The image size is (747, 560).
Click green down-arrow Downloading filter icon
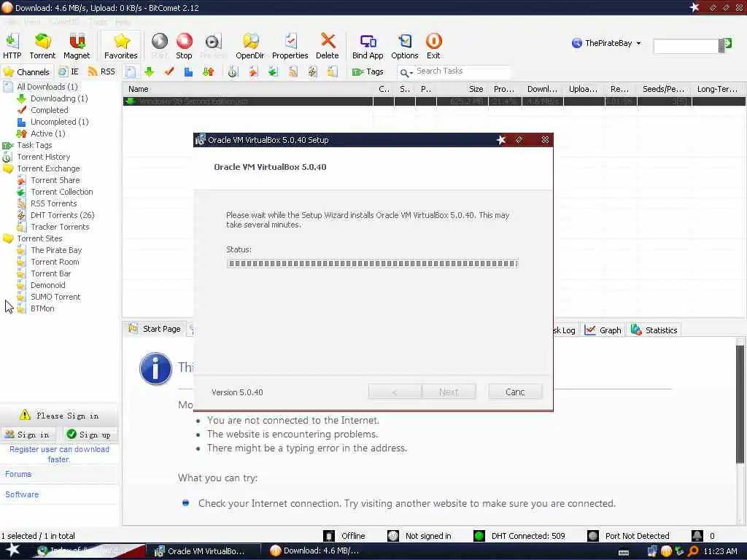(149, 72)
